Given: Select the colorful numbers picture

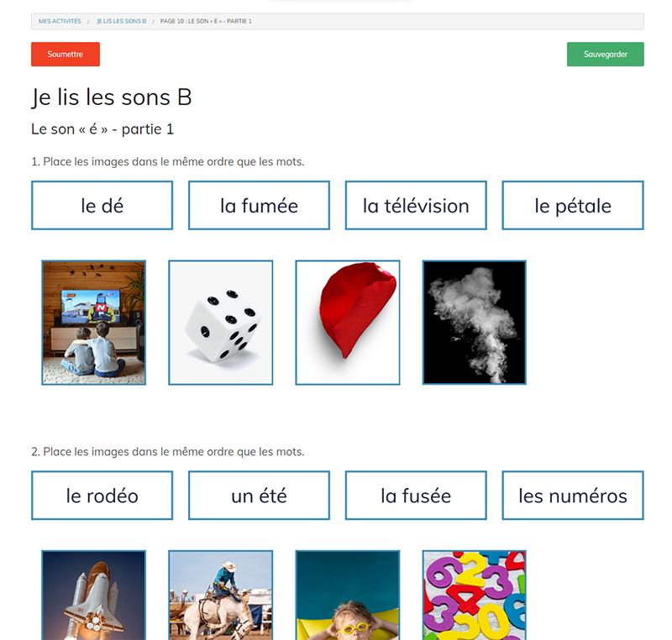Looking at the screenshot, I should (x=475, y=595).
